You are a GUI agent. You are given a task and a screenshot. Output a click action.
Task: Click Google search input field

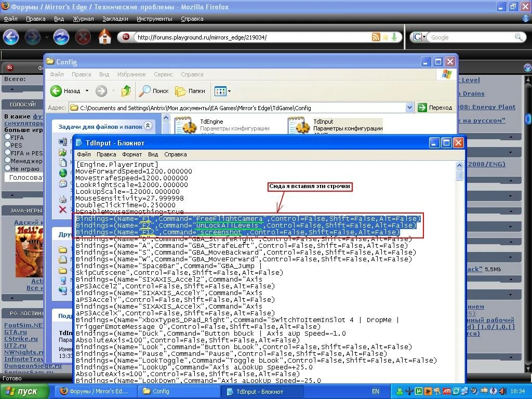471,37
